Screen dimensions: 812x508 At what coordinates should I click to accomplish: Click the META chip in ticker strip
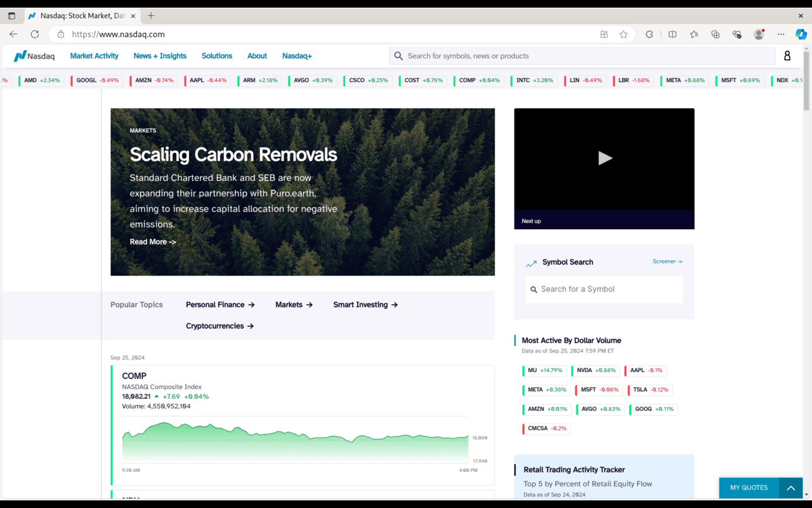(x=685, y=81)
